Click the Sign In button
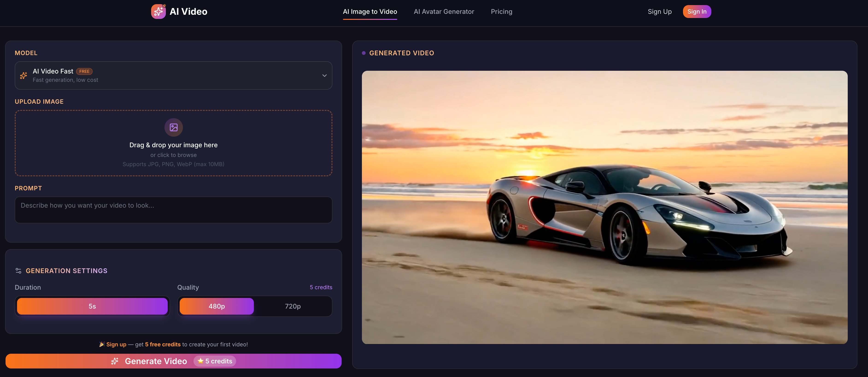 [697, 11]
